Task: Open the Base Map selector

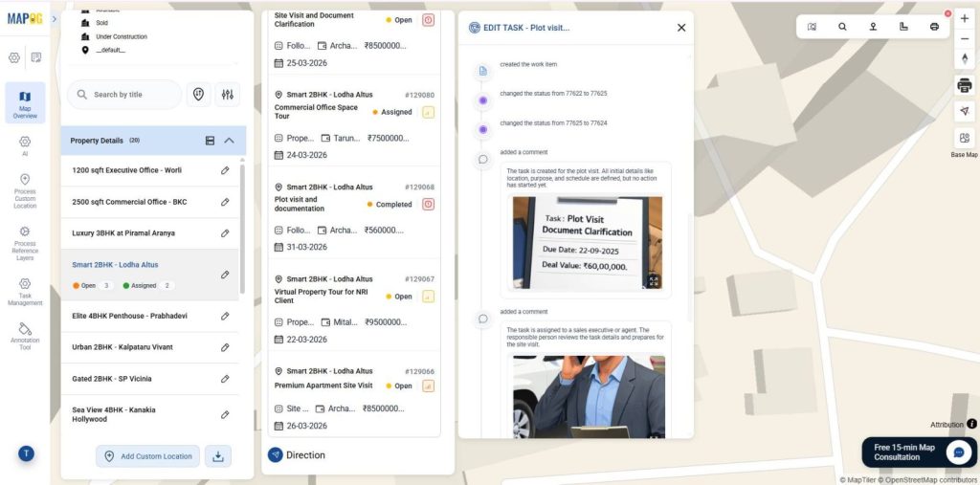Action: [x=965, y=138]
